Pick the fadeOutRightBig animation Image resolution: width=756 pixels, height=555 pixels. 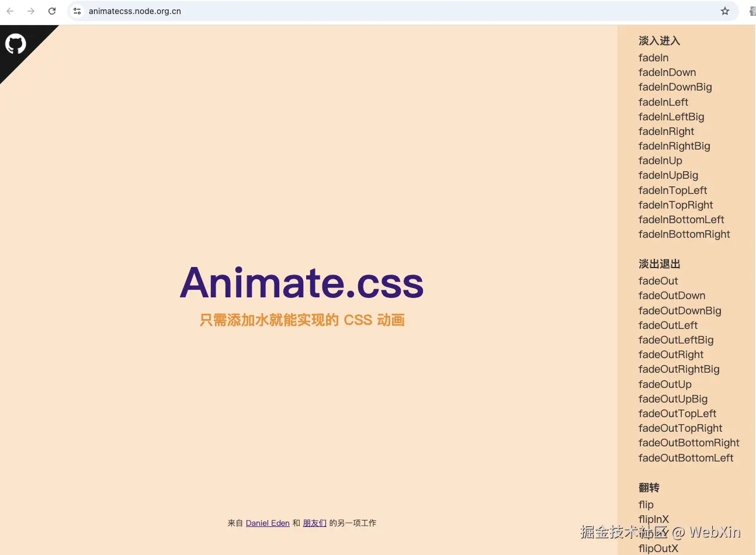tap(679, 369)
